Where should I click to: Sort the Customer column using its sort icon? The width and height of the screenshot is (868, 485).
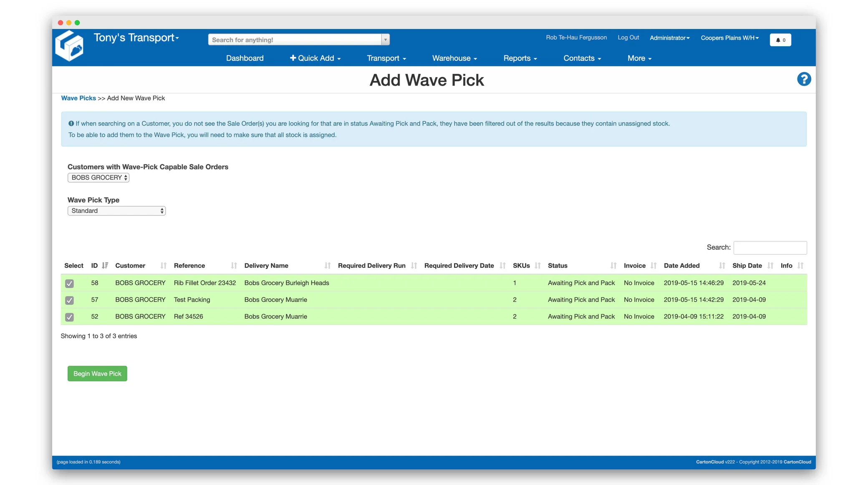163,266
